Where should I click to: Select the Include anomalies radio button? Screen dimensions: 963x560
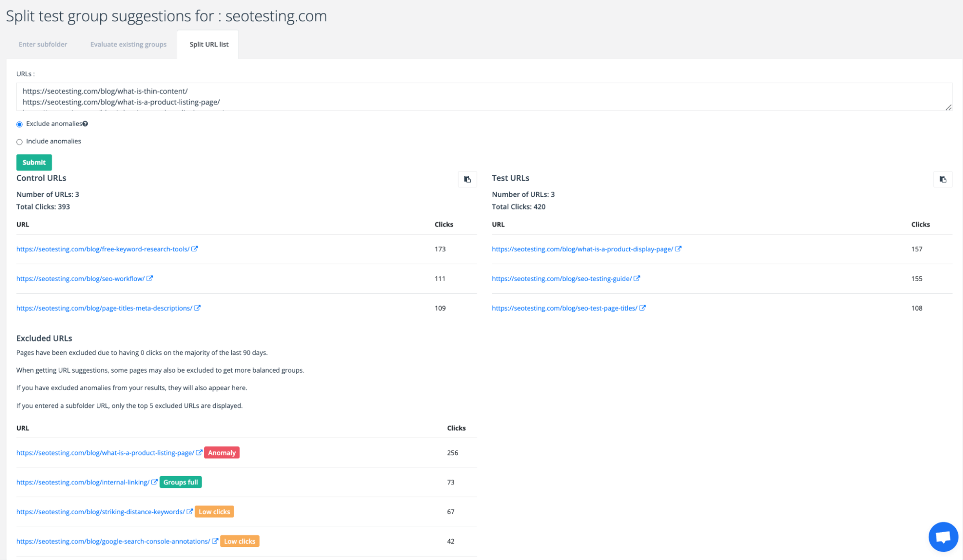[x=19, y=142]
